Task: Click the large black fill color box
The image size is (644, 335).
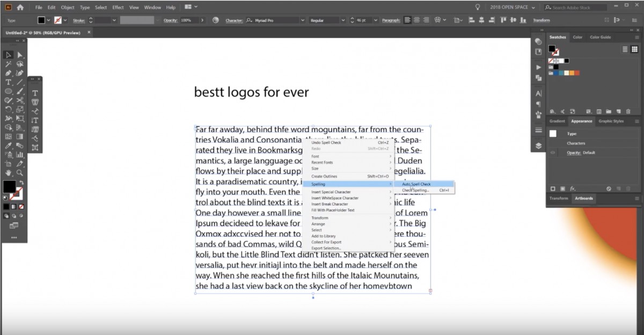Action: pos(10,187)
